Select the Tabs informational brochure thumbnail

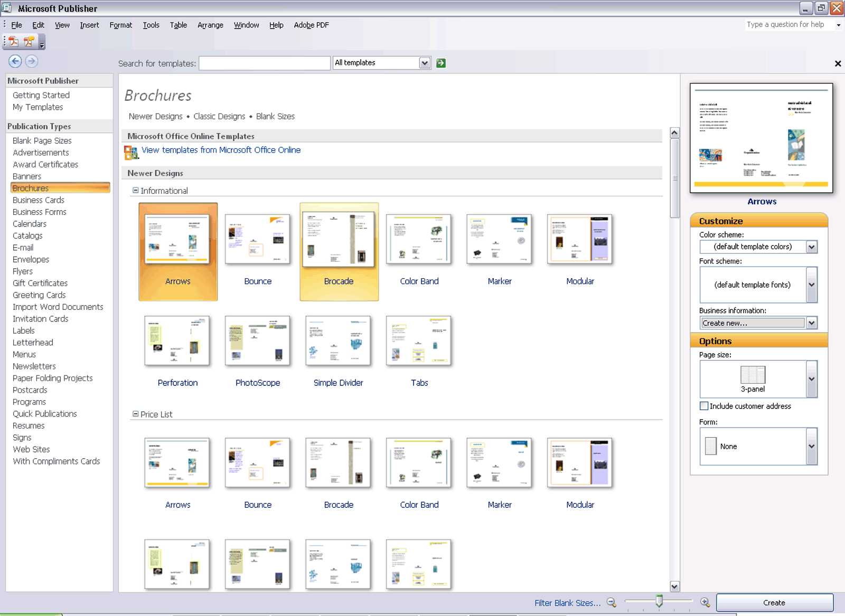[x=419, y=340]
